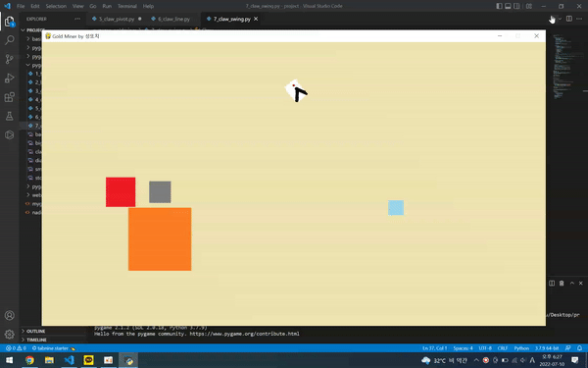Split the editor to the right
Image resolution: width=588 pixels, height=368 pixels.
tap(569, 19)
